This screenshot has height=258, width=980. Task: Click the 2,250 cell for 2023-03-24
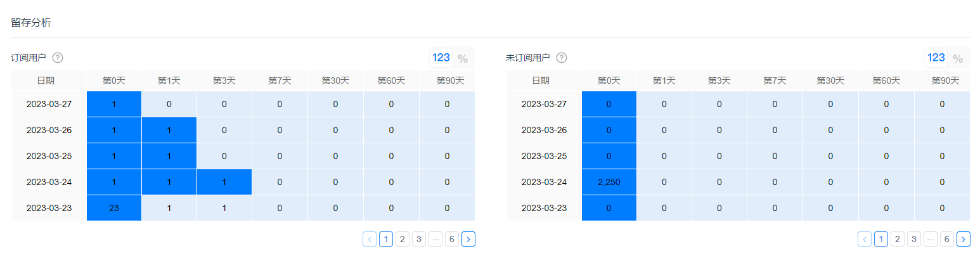(609, 182)
